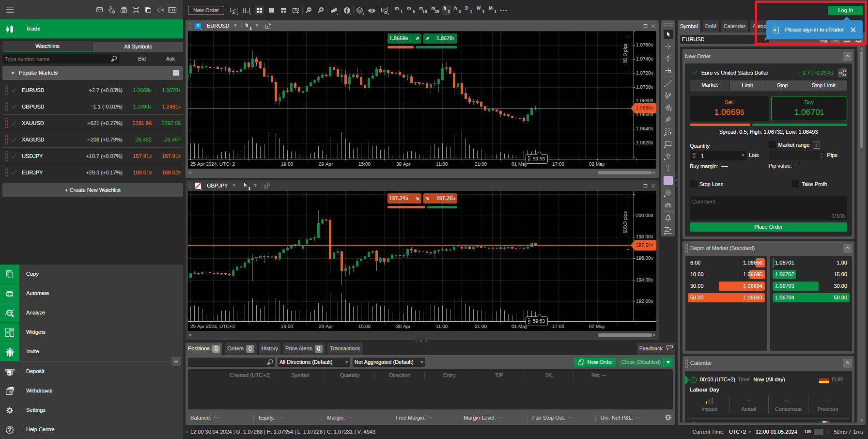This screenshot has width=868, height=439.
Task: Click the price alert bell icon
Action: coord(668,218)
